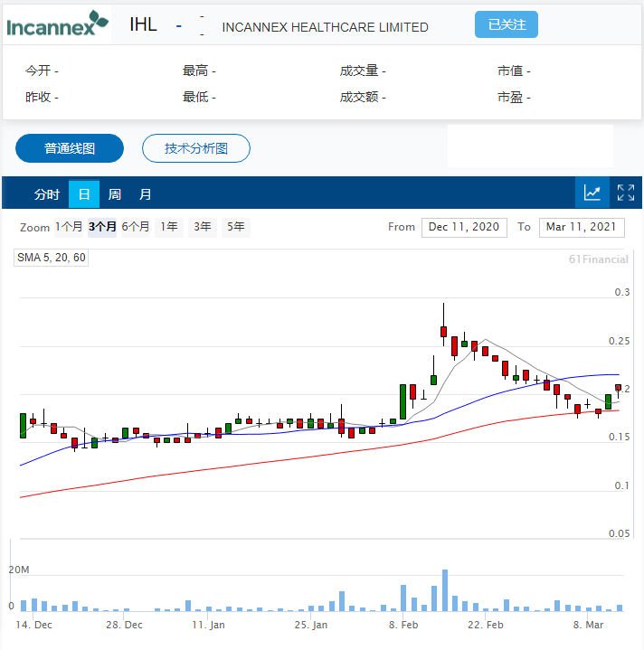Screen dimensions: 644x650
Task: Set zoom to 3个月
Action: [102, 227]
